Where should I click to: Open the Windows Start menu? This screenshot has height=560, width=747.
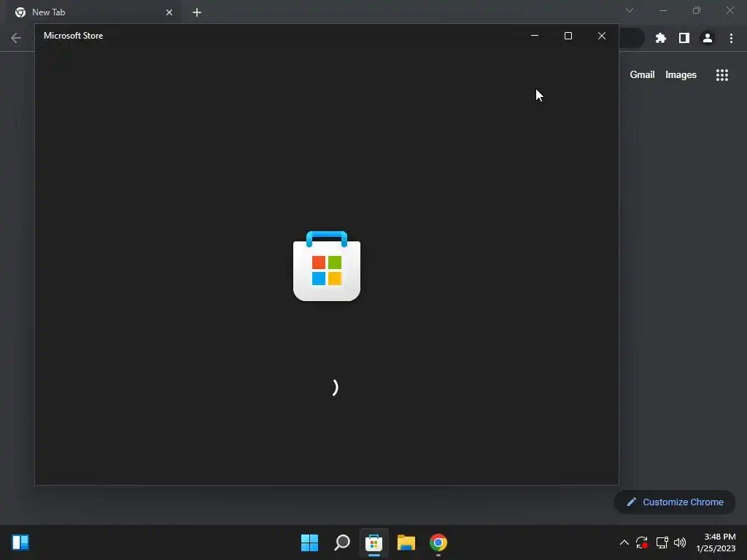coord(309,542)
